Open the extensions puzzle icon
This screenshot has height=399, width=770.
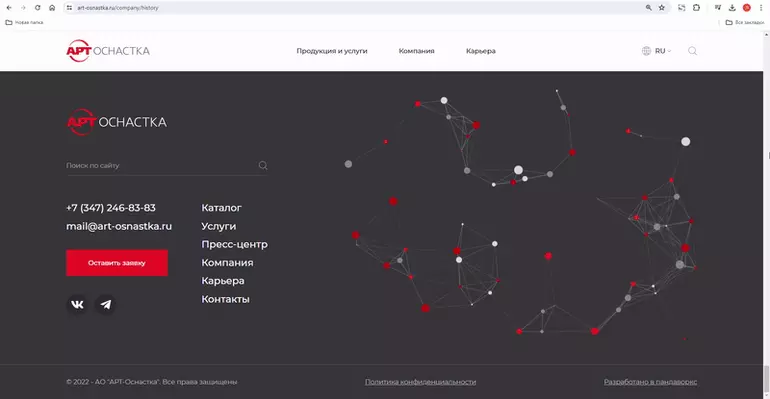click(x=696, y=8)
